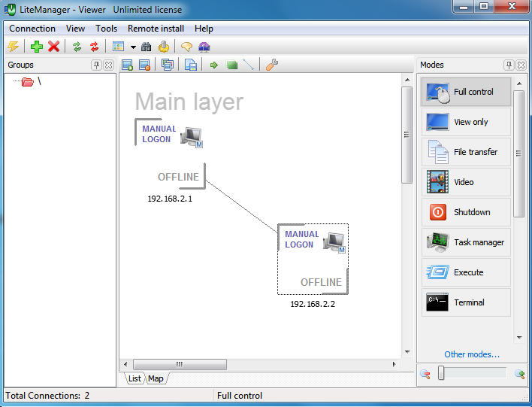
Task: Click the monitor with orange minus icon
Action: pyautogui.click(x=144, y=65)
